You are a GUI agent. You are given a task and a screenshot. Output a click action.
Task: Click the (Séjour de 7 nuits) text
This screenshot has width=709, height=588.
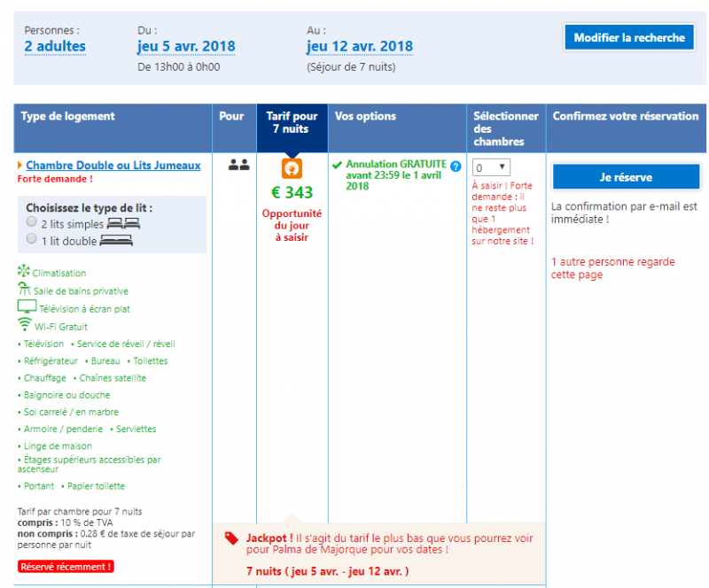pos(351,67)
